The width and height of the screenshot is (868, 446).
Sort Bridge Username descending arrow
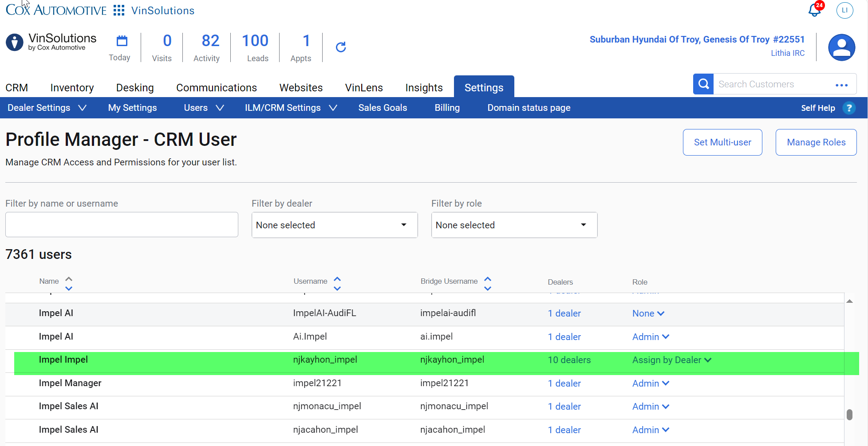click(488, 288)
